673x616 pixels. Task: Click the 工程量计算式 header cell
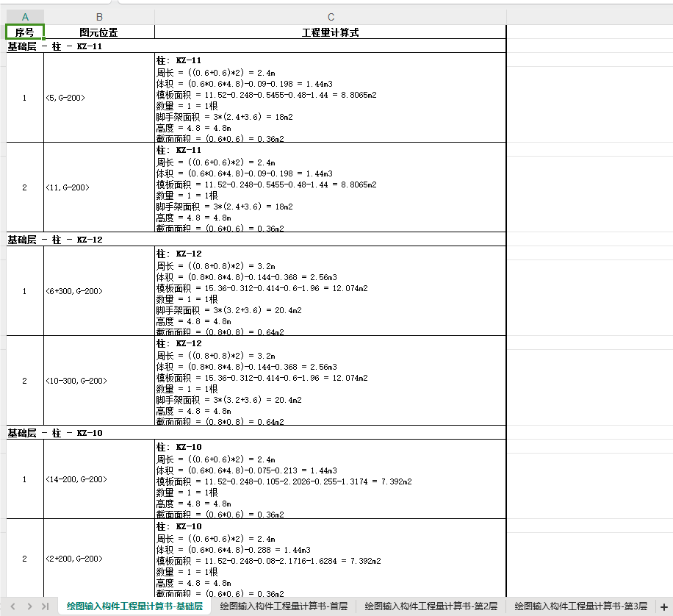tap(331, 32)
